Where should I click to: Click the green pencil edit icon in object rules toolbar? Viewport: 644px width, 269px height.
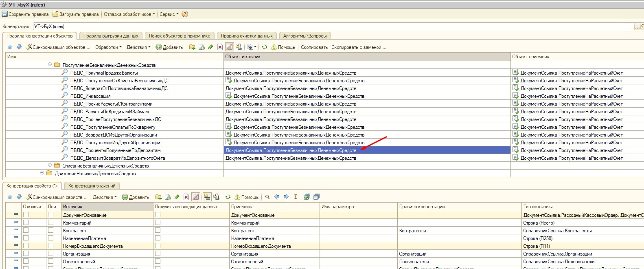[210, 47]
